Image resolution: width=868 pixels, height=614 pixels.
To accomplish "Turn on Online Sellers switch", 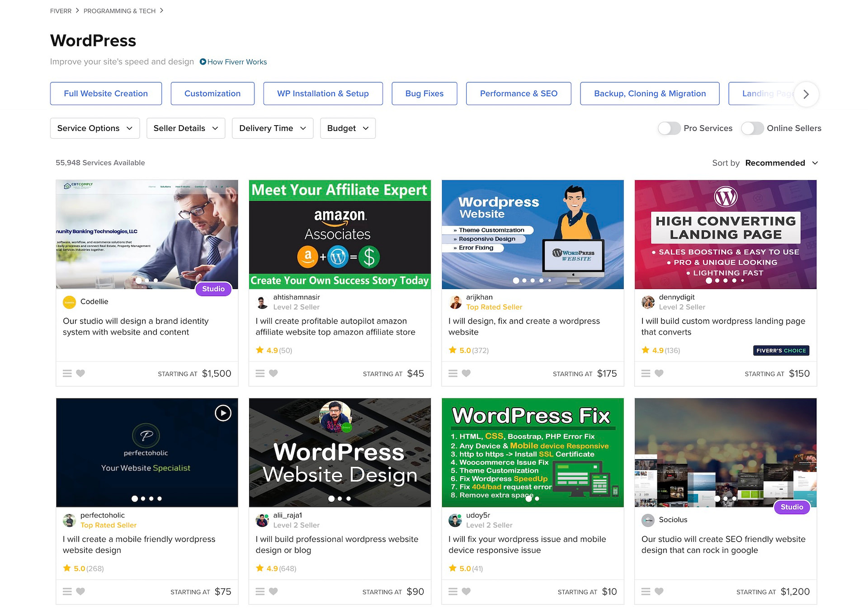I will coord(752,128).
